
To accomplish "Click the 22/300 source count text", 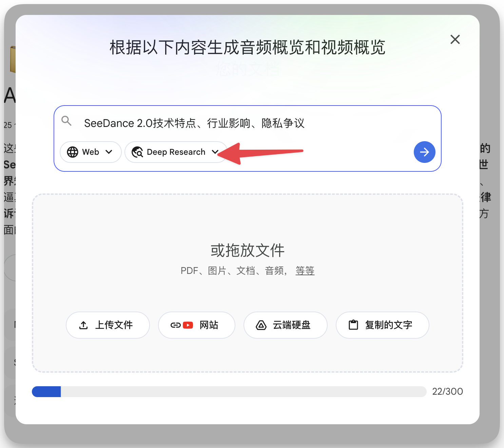I will pos(447,392).
